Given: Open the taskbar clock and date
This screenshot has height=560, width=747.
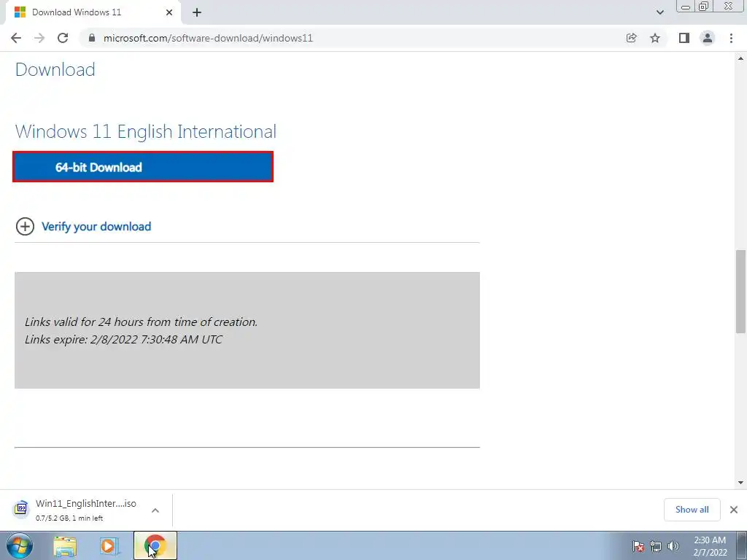Looking at the screenshot, I should [x=710, y=546].
